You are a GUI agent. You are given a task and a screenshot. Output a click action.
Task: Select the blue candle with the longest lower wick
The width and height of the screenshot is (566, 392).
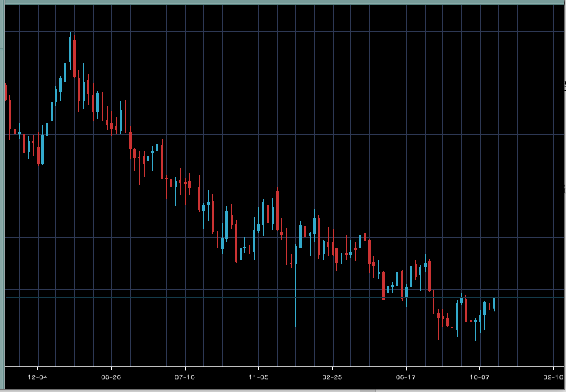pos(296,285)
